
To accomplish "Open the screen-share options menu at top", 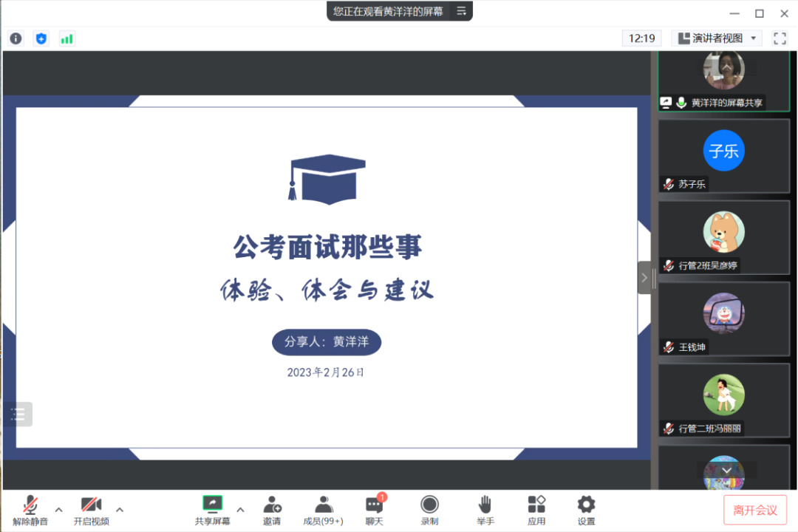I will [x=461, y=11].
